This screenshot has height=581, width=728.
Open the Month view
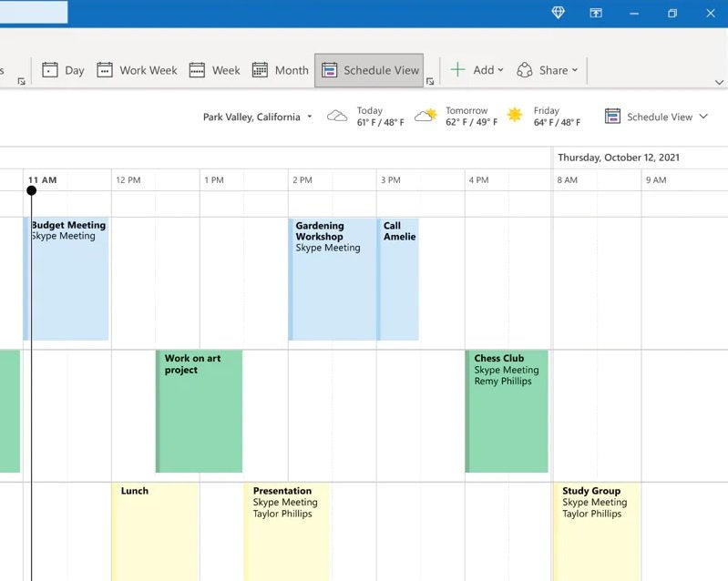pyautogui.click(x=280, y=70)
